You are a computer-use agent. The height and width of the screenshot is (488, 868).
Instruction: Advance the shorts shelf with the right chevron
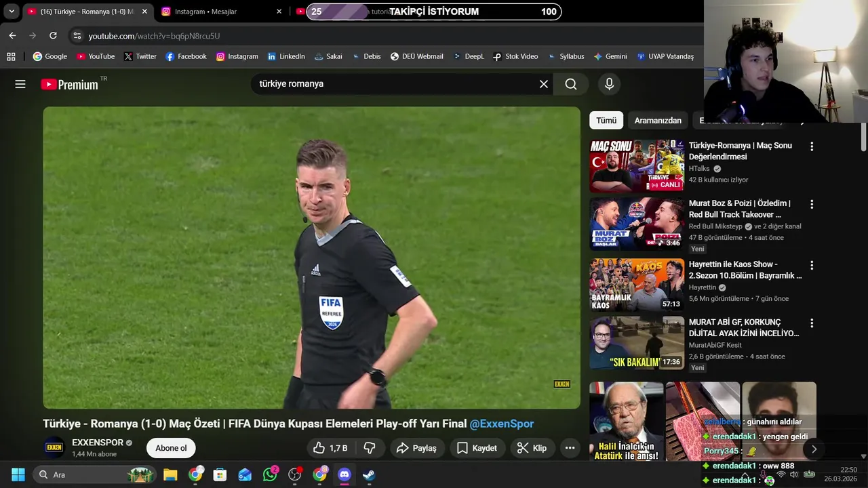coord(814,449)
